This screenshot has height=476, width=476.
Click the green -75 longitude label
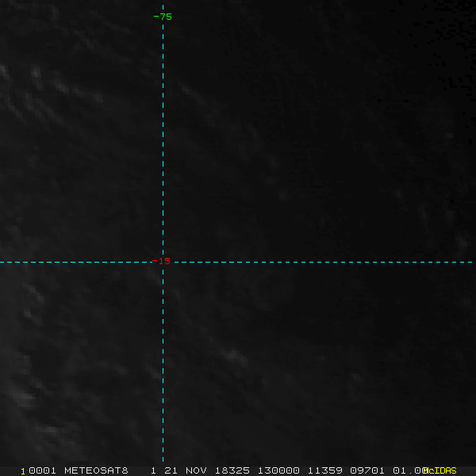[x=163, y=17]
